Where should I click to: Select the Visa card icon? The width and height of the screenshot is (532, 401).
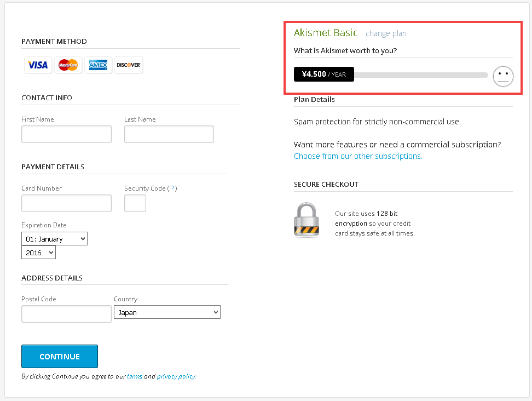pos(38,65)
